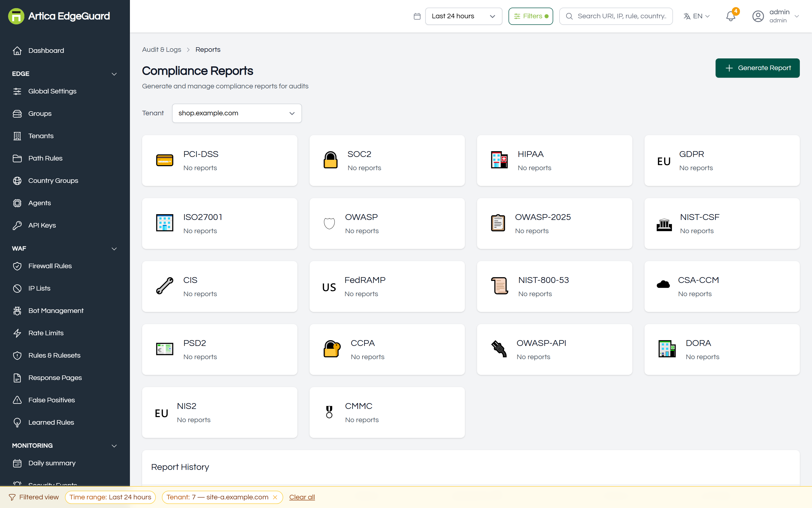The width and height of the screenshot is (812, 508).
Task: Open the Tenant shop.example.com dropdown
Action: click(236, 113)
